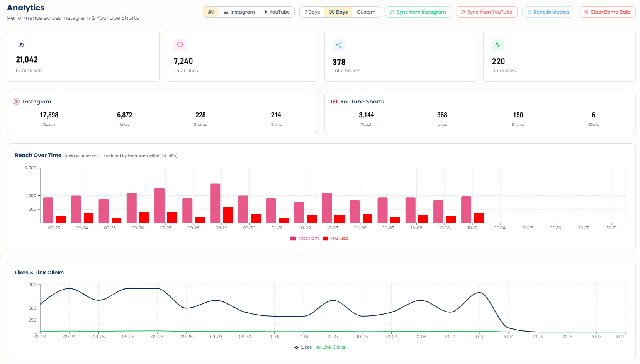The height and width of the screenshot is (364, 640).
Task: Filter analytics by Instagram
Action: tap(239, 12)
